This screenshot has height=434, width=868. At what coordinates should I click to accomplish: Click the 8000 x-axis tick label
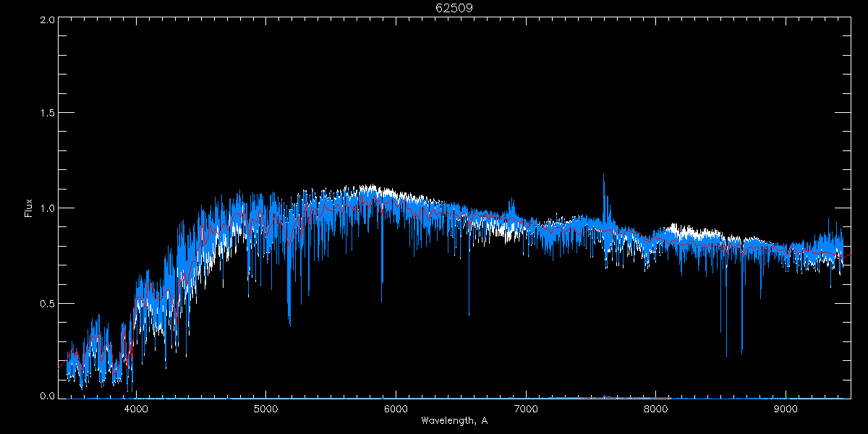tap(655, 409)
